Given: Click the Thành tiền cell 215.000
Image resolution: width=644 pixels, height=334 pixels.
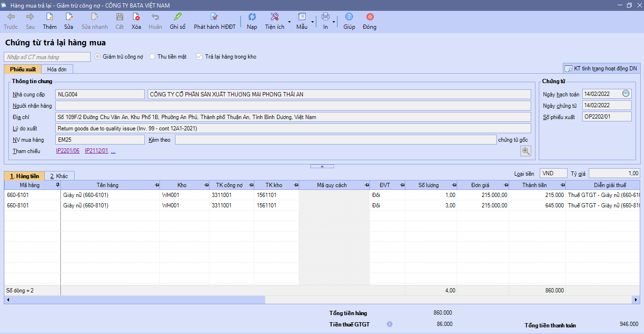Looking at the screenshot, I should coord(537,195).
